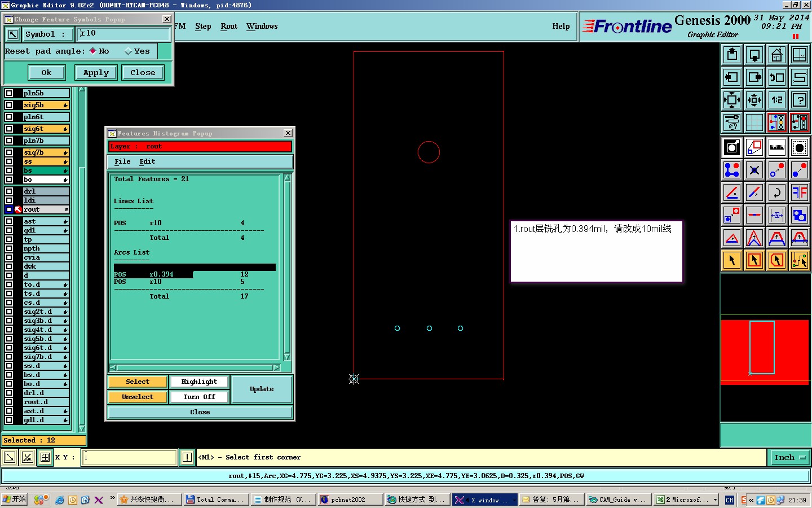Toggle the checkbox of layer pln5b
Viewport: 812px width, 508px height.
pos(9,93)
